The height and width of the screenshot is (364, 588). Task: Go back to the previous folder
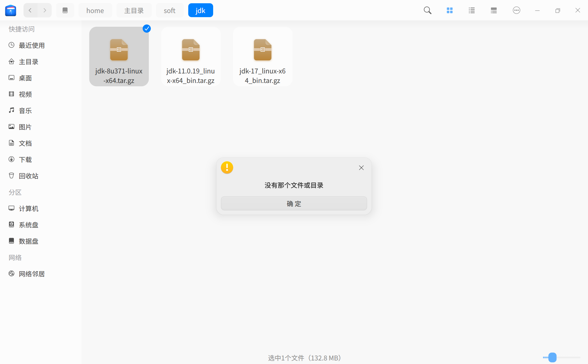pyautogui.click(x=30, y=10)
